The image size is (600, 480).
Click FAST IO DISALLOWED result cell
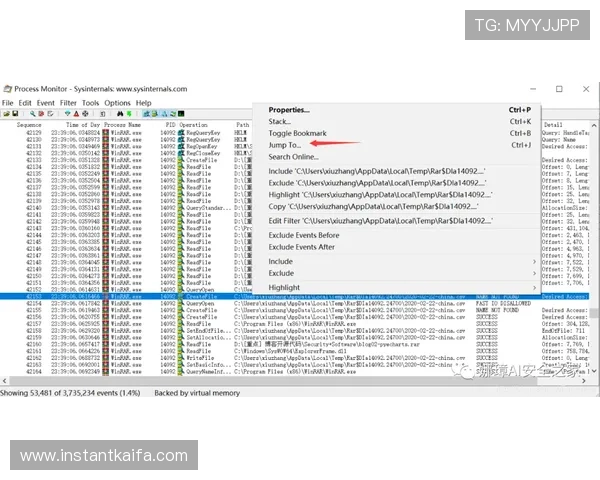point(503,304)
